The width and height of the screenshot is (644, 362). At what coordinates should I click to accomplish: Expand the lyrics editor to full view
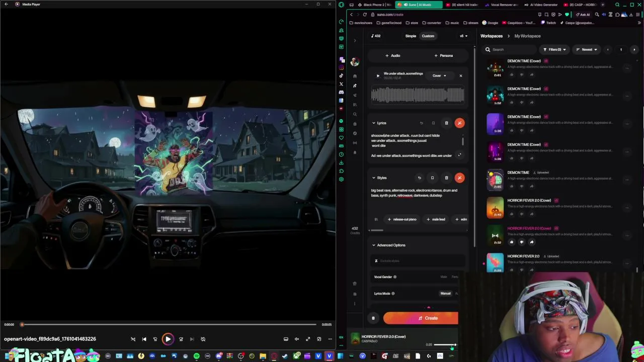[459, 155]
